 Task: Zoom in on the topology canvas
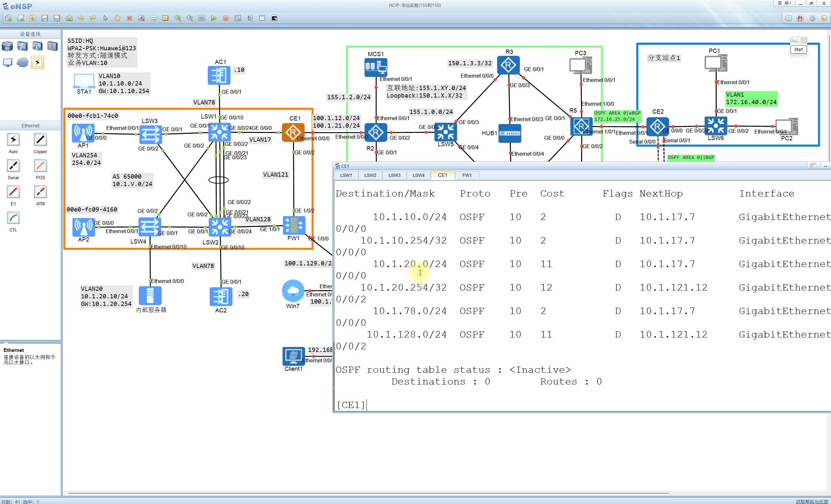pyautogui.click(x=177, y=18)
